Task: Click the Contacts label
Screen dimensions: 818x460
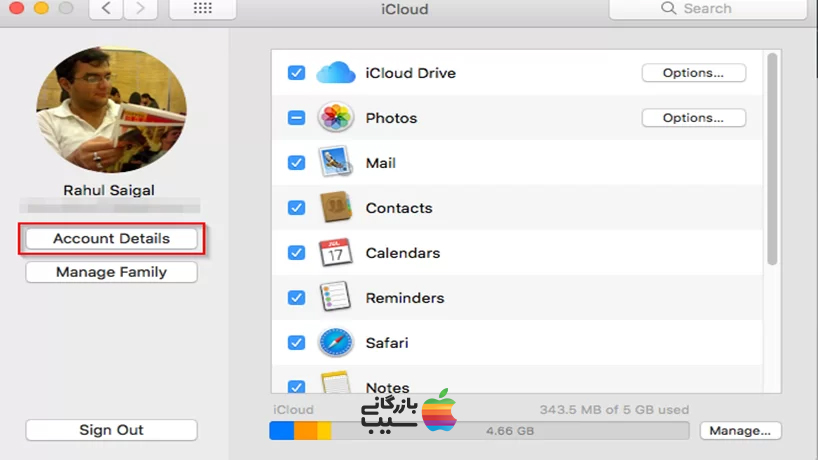Action: 399,208
